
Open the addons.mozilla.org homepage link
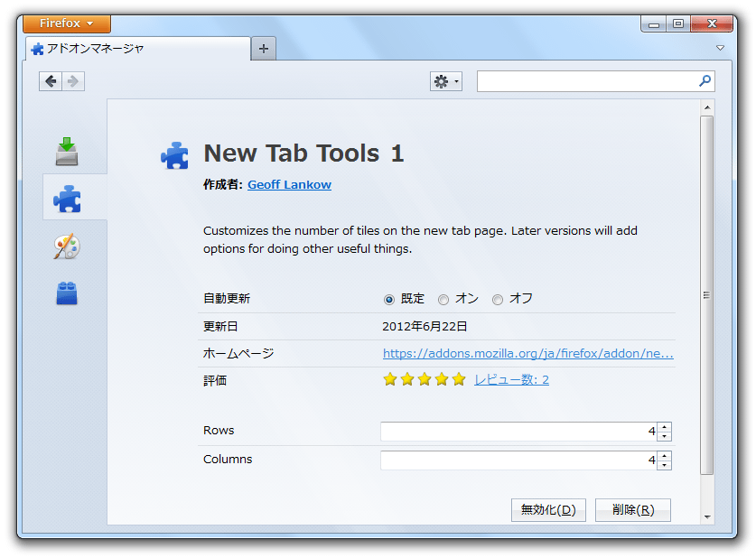click(528, 354)
